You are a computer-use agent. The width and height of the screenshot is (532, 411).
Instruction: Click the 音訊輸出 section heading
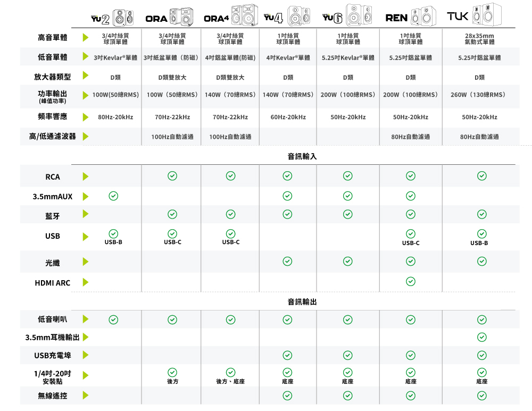pyautogui.click(x=302, y=302)
